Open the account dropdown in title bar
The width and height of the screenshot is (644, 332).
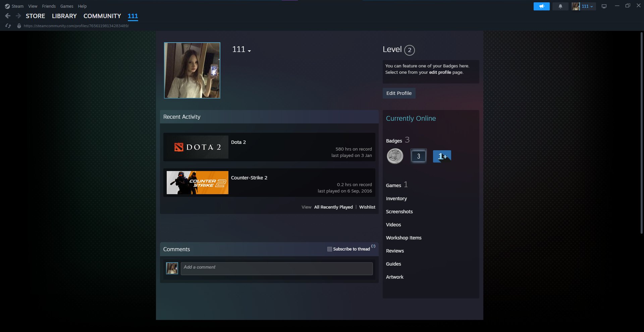point(587,6)
